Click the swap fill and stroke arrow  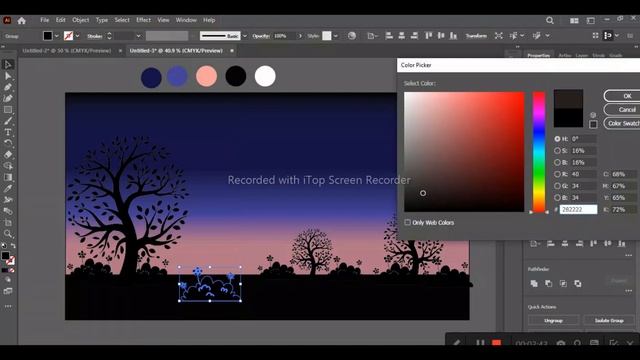pyautogui.click(x=13, y=246)
